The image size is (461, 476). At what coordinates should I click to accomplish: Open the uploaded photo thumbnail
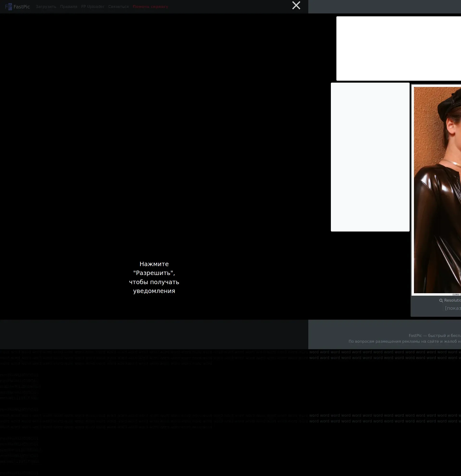point(437,189)
